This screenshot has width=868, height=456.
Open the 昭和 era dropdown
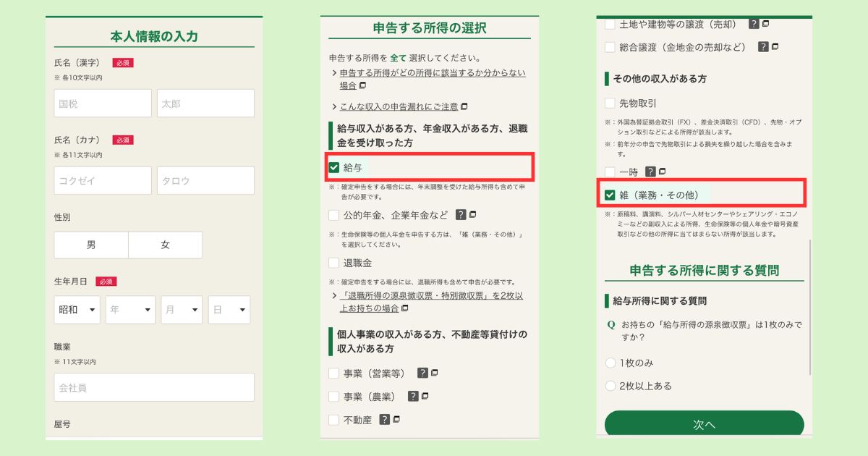coord(77,310)
